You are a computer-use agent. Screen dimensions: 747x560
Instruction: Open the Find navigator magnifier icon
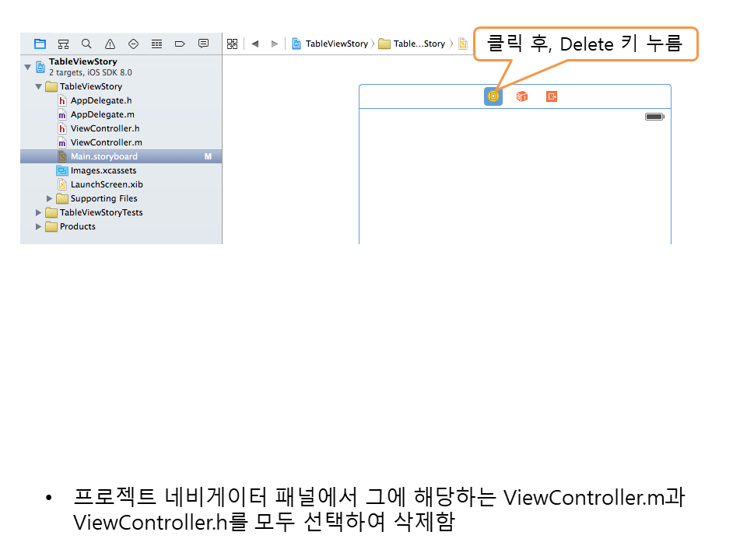[x=86, y=44]
